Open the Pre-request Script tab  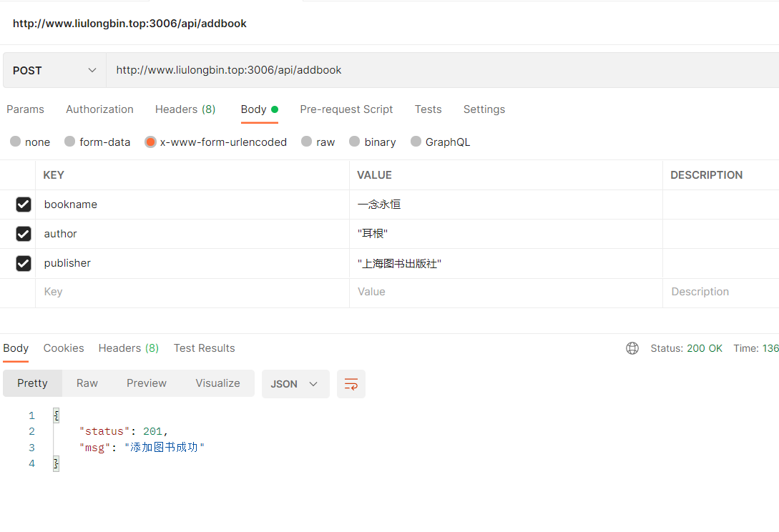[346, 109]
